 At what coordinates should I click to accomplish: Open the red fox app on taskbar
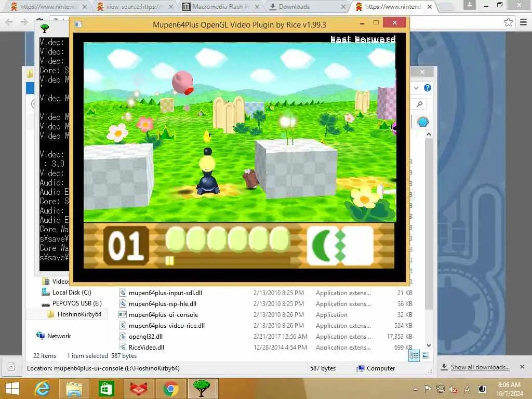138,389
